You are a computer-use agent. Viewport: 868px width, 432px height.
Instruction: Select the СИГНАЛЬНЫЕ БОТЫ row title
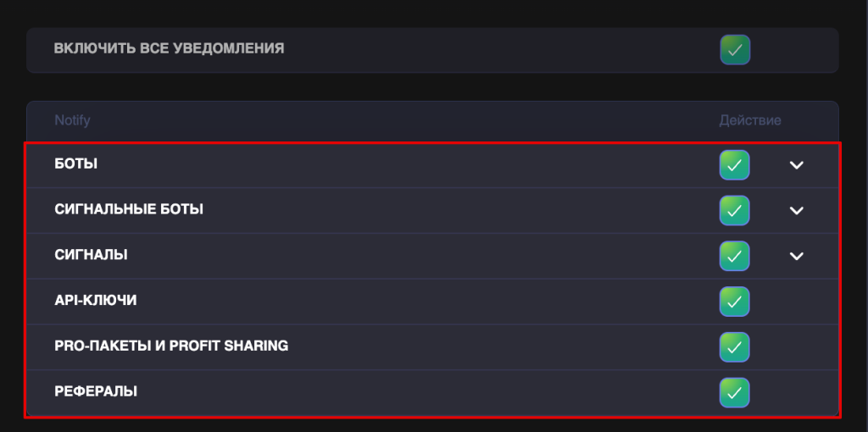(x=129, y=209)
